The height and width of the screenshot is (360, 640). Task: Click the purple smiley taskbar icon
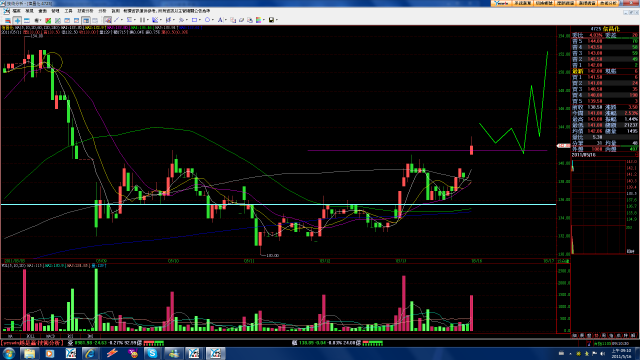click(132, 353)
